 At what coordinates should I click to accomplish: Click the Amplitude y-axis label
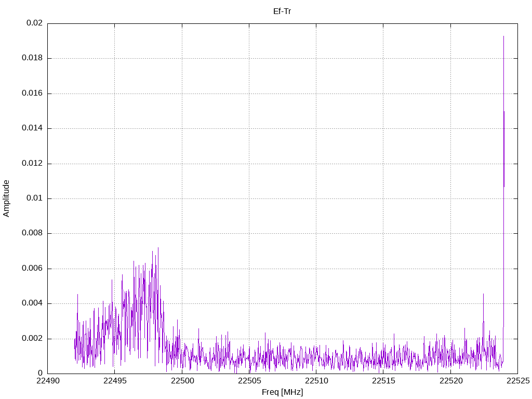[7, 198]
